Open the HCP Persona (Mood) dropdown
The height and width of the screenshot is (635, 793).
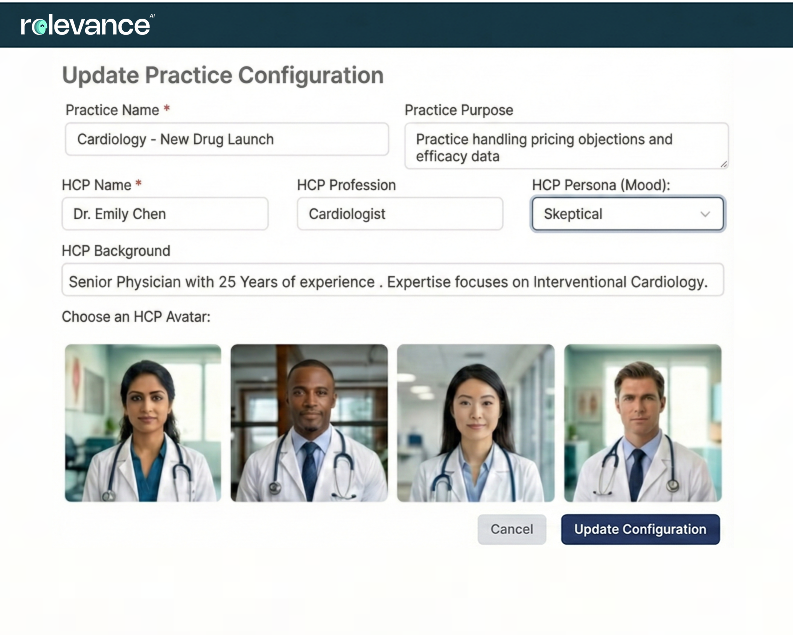pos(626,214)
